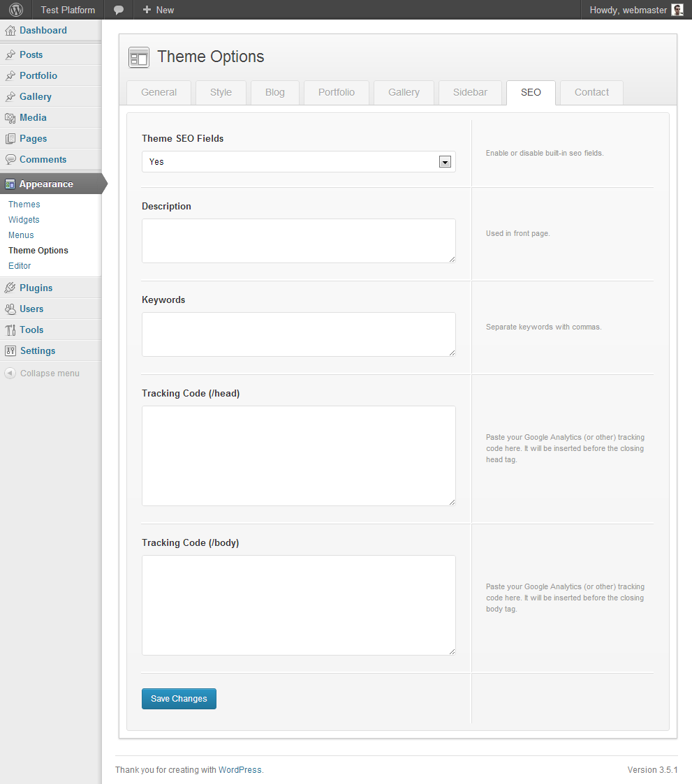Collapse the admin sidebar menu

(42, 373)
